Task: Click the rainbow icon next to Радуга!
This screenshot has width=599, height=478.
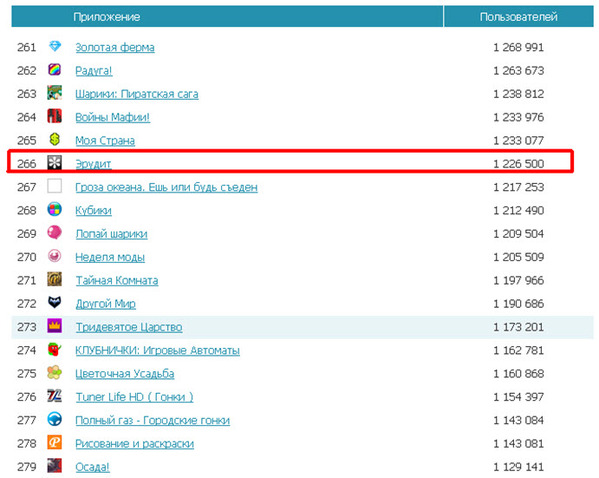Action: pyautogui.click(x=55, y=70)
